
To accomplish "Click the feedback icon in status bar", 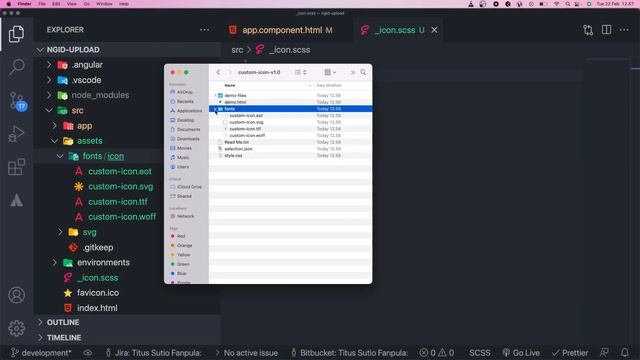I will [x=604, y=352].
